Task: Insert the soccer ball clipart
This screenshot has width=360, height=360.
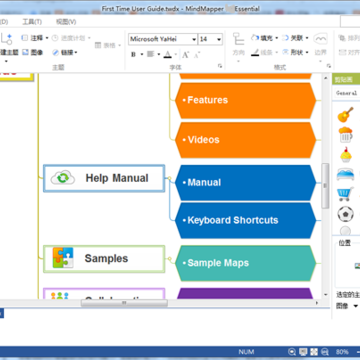Action: [345, 214]
